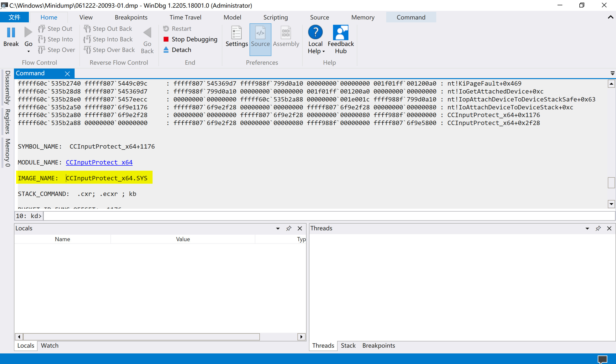Switch to the Home ribbon tab
The height and width of the screenshot is (364, 616).
tap(49, 17)
